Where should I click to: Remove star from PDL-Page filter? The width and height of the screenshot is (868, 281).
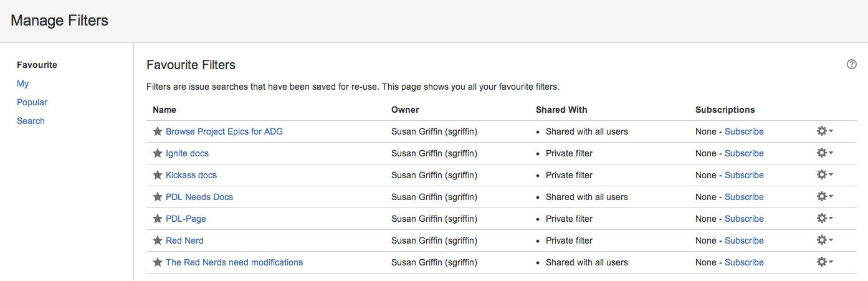(158, 219)
